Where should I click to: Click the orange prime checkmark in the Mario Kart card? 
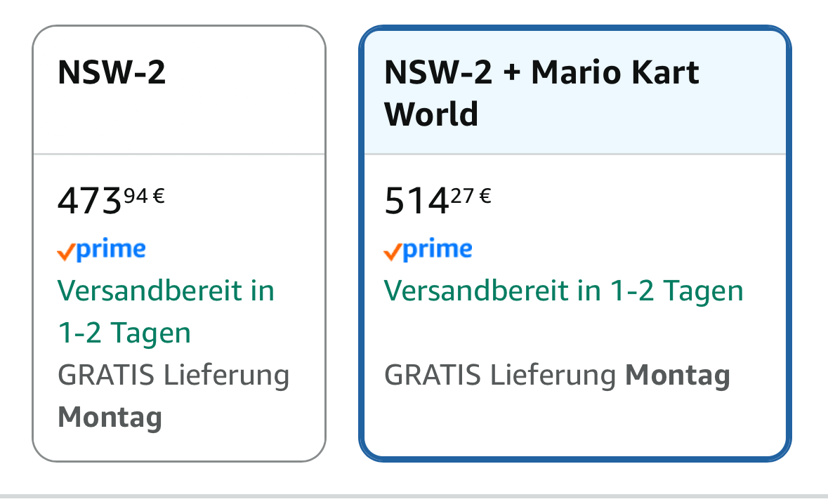(393, 253)
